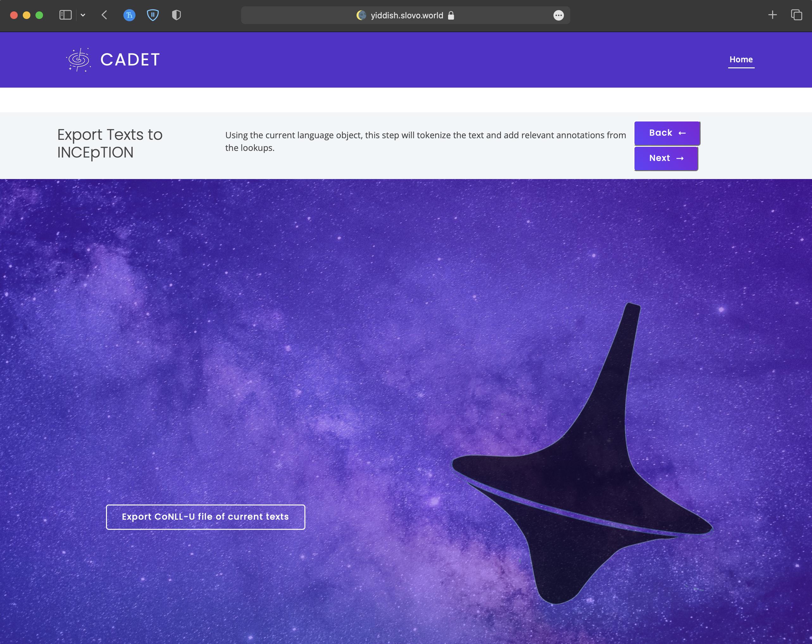Open the Home navigation item
Image resolution: width=812 pixels, height=644 pixels.
pyautogui.click(x=741, y=59)
